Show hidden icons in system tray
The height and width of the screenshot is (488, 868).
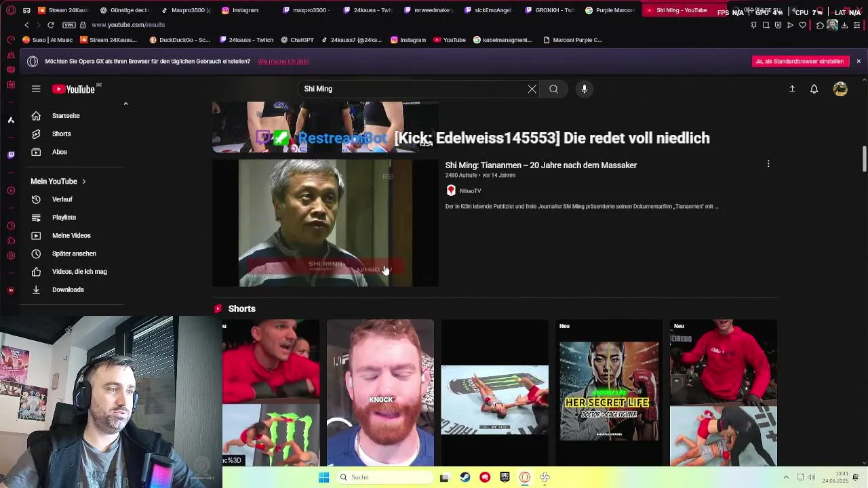786,477
